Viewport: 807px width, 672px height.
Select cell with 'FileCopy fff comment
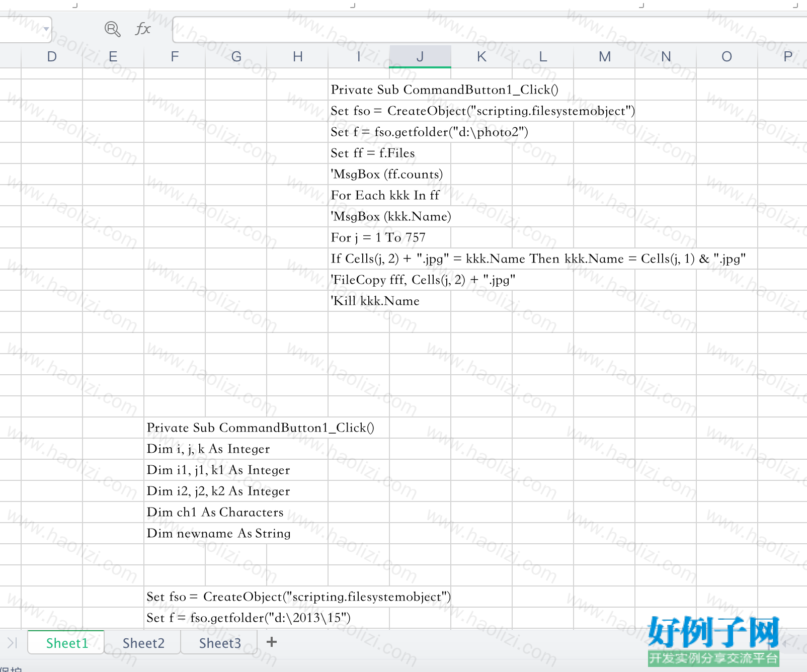pos(423,280)
